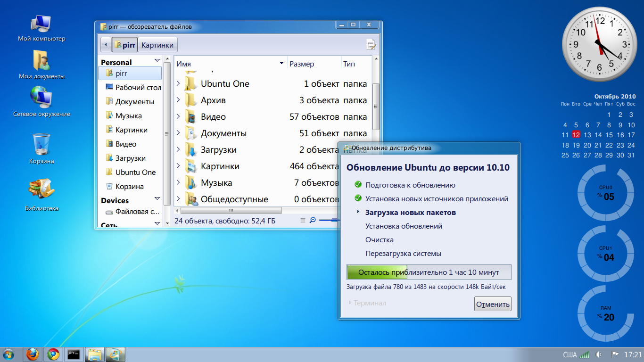
Task: Click Отменить button in update dialog
Action: (493, 304)
